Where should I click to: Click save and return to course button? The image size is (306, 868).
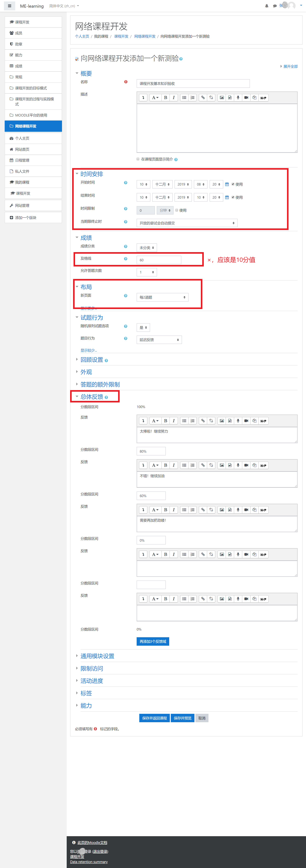(x=154, y=718)
